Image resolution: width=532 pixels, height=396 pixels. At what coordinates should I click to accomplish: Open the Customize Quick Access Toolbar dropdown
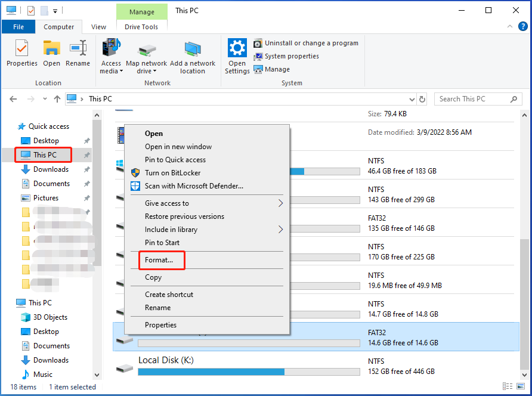pyautogui.click(x=55, y=11)
